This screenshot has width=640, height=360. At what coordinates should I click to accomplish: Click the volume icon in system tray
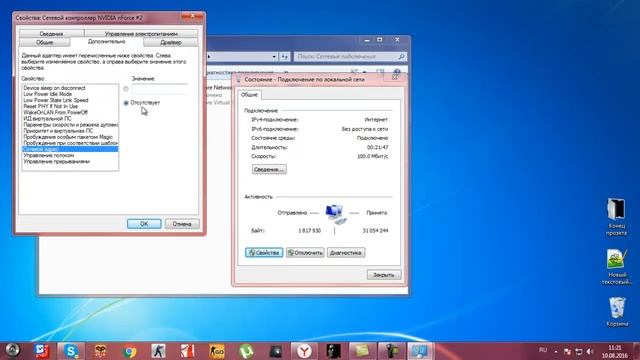tap(590, 351)
